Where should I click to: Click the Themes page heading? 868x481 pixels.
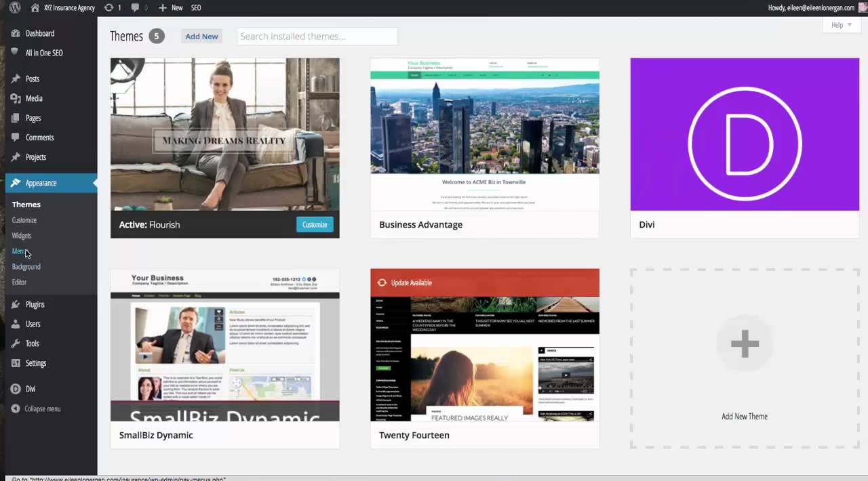pyautogui.click(x=127, y=36)
